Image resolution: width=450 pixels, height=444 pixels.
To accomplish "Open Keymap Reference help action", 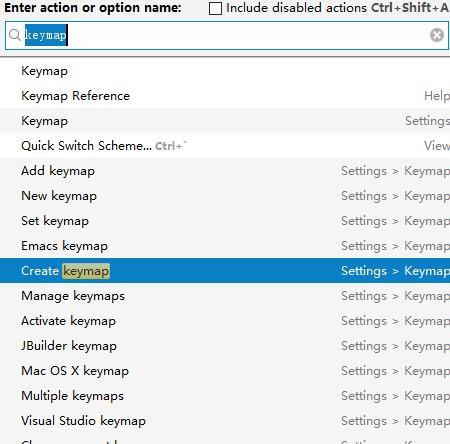I will (x=225, y=96).
